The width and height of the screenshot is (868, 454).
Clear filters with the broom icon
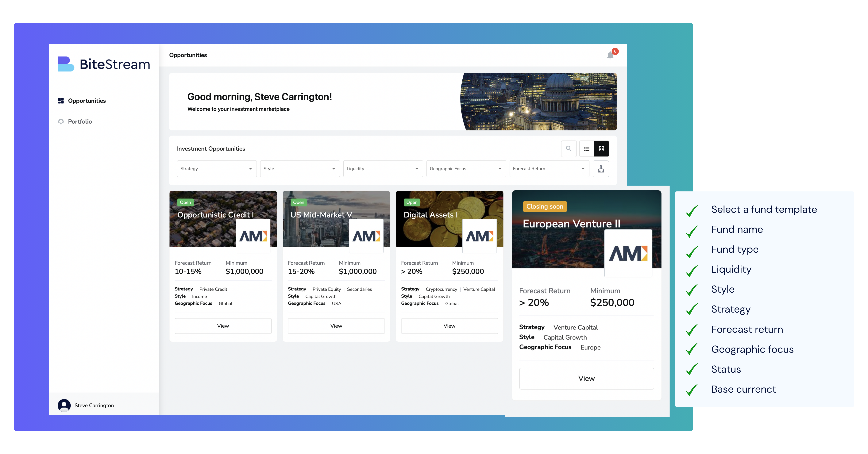(x=601, y=169)
